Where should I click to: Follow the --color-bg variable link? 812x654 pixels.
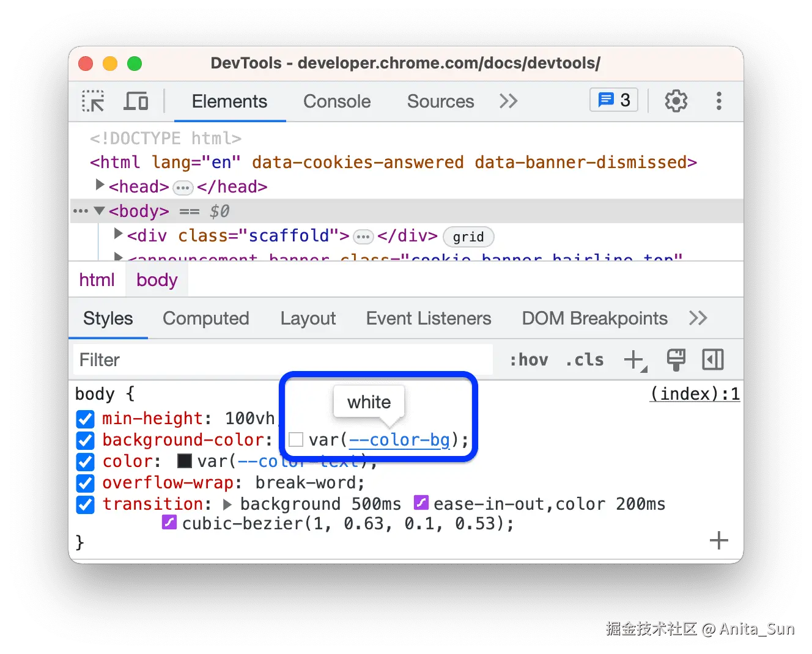pos(399,440)
